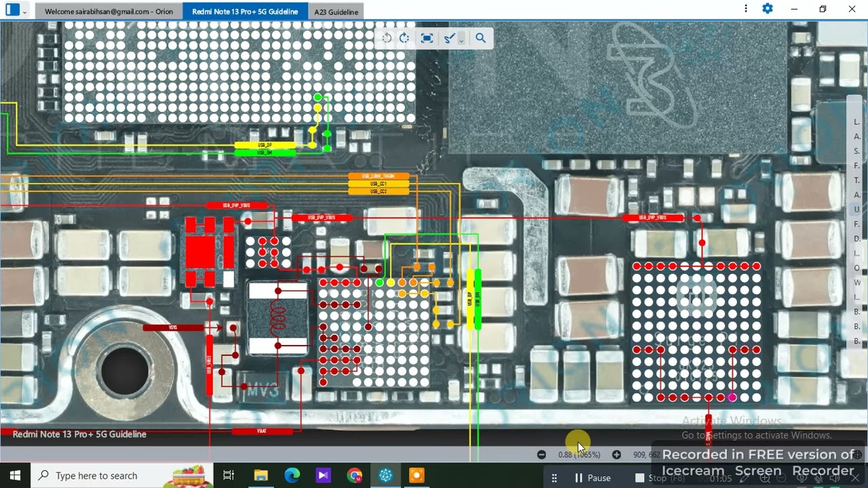Viewport: 868px width, 488px height.
Task: Select the 'L.' entry in the side list
Action: [x=857, y=122]
